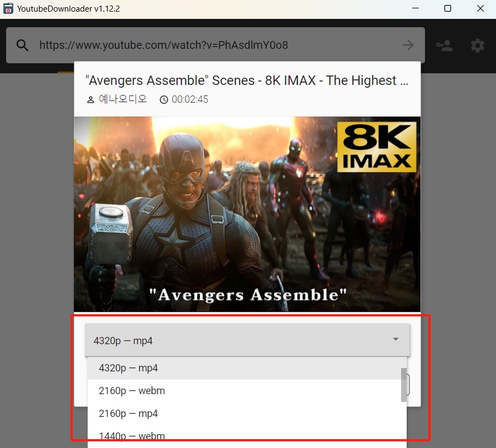Click the YoutubeDownloader app icon in title bar

click(8, 9)
